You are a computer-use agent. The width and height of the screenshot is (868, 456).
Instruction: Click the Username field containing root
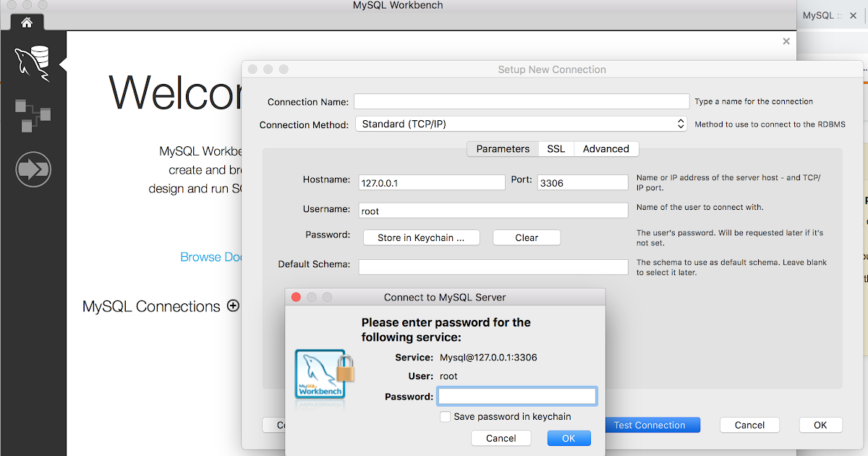pyautogui.click(x=493, y=211)
